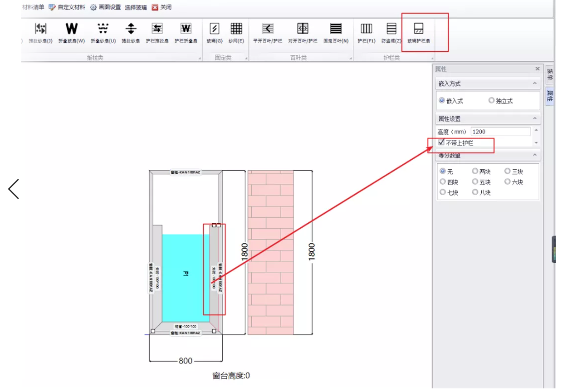Collapse the 属性设置 section
Image resolution: width=562 pixels, height=392 pixels.
535,118
